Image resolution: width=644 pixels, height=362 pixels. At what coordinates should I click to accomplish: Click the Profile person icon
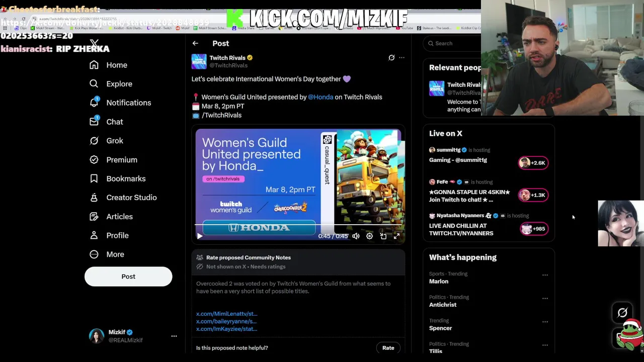click(94, 235)
